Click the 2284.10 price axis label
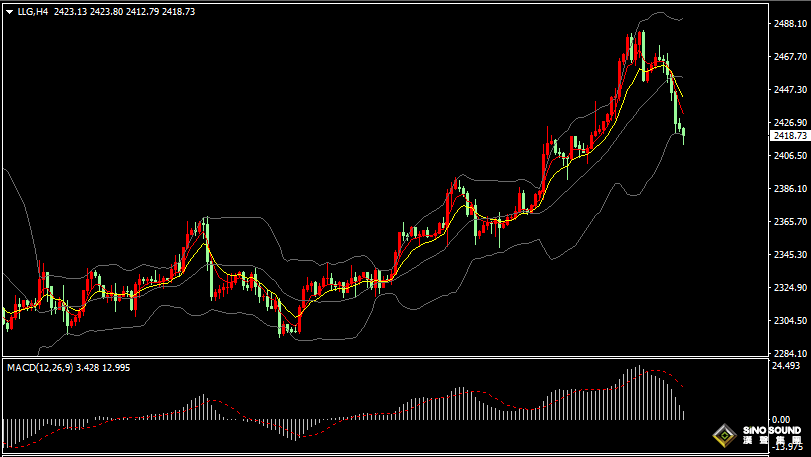The height and width of the screenshot is (457, 811). click(789, 354)
